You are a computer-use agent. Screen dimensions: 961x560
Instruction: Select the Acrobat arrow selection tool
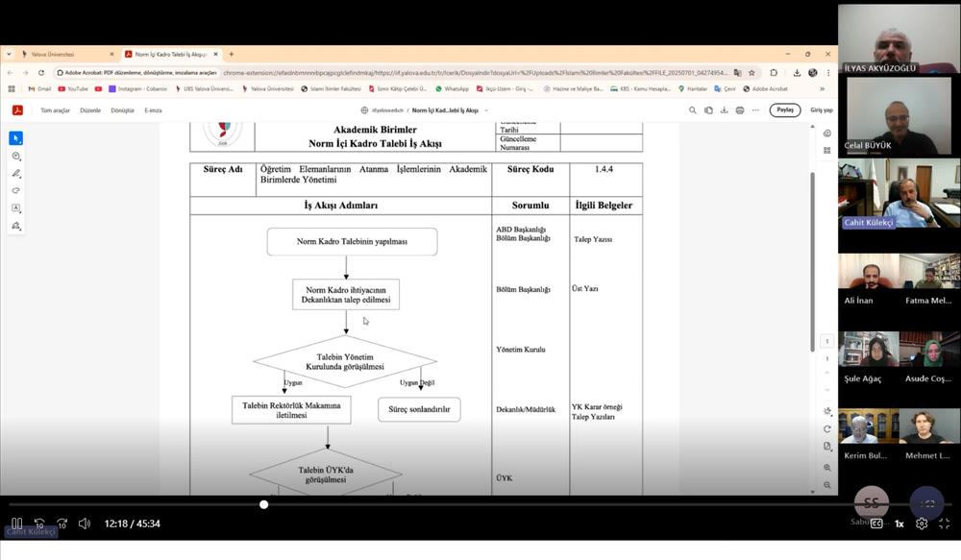[16, 138]
